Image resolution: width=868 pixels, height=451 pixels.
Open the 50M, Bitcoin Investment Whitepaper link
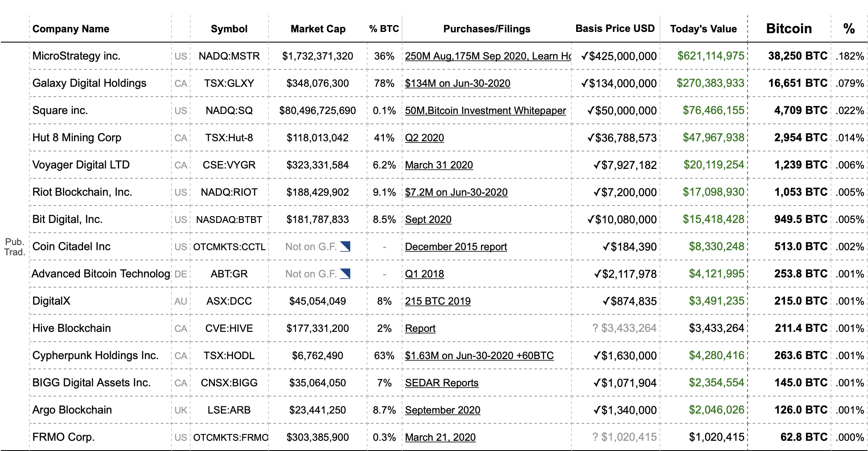[x=485, y=111]
